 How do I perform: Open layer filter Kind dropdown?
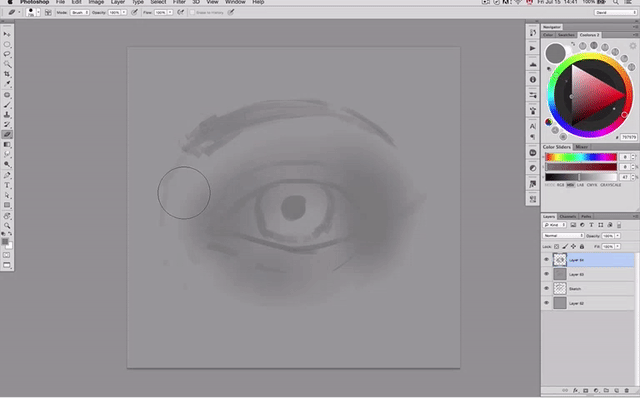[x=554, y=225]
